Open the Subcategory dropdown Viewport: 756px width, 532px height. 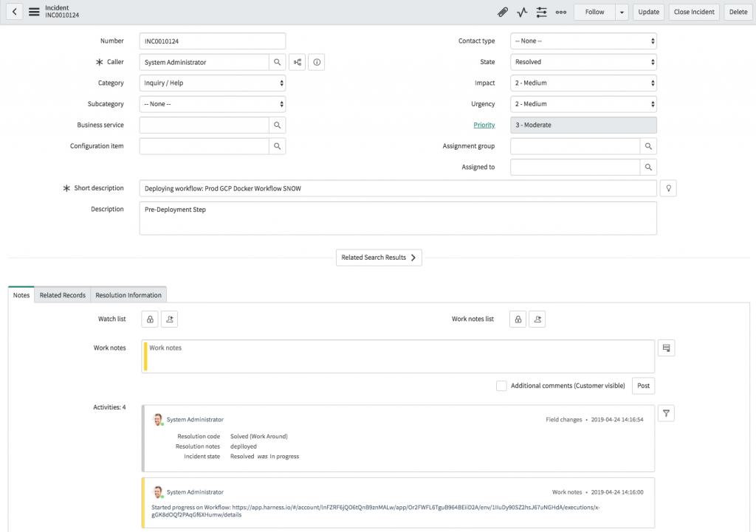coord(213,104)
